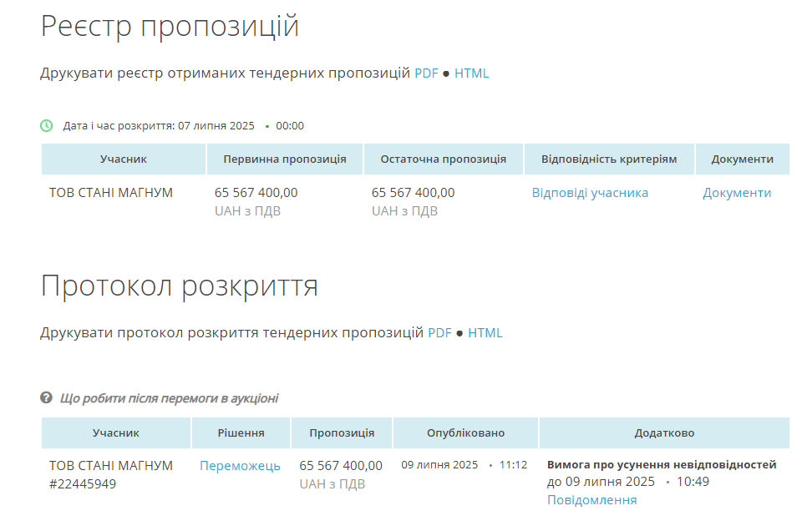Click the "Протокол розкриття" heading

tap(179, 286)
